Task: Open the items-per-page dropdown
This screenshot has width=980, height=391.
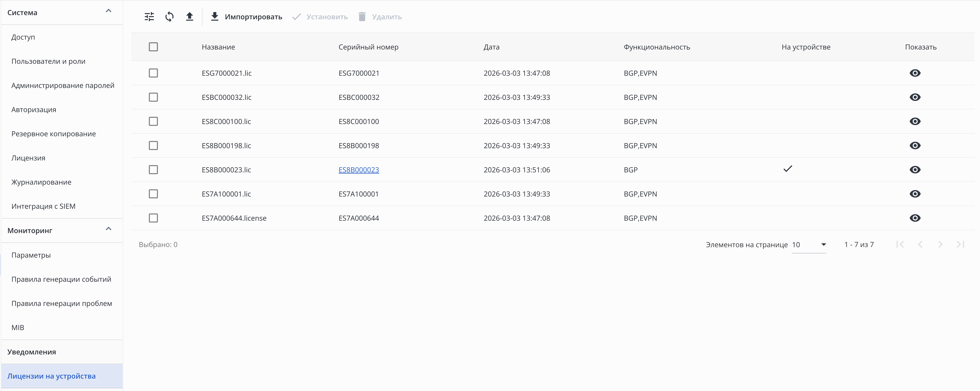Action: [809, 245]
